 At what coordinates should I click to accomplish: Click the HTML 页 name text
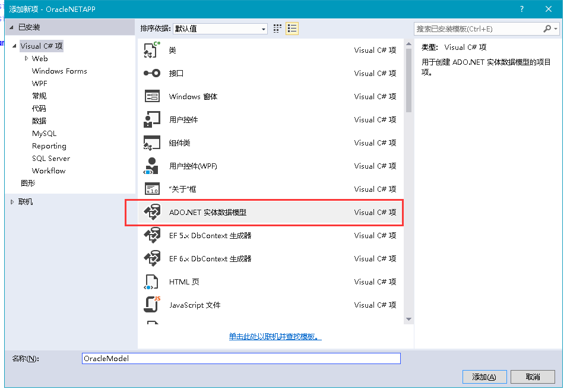click(x=184, y=282)
